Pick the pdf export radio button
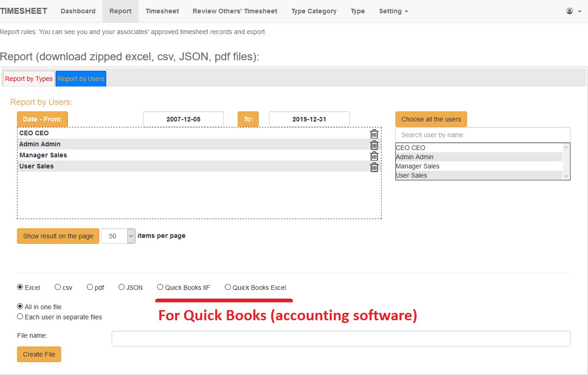Screen dimensions: 588x375 coord(90,287)
